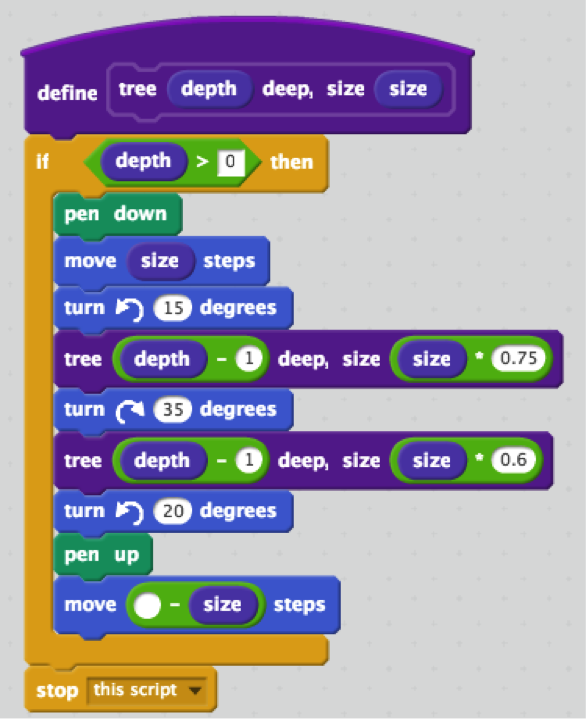Image resolution: width=586 pixels, height=719 pixels.
Task: Click the size variable in move size steps
Action: (x=160, y=261)
